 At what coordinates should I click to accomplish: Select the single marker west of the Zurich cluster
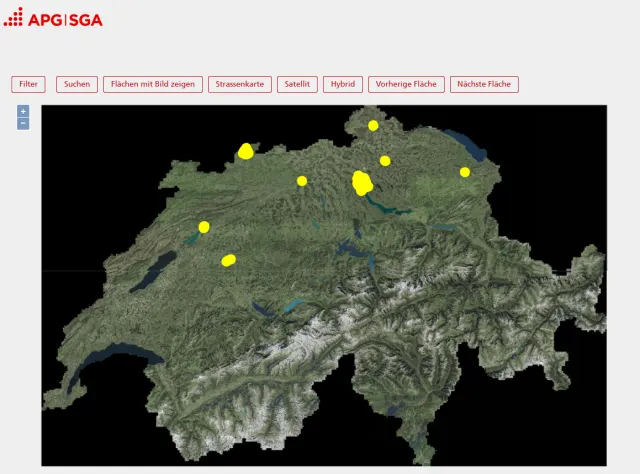pyautogui.click(x=302, y=181)
